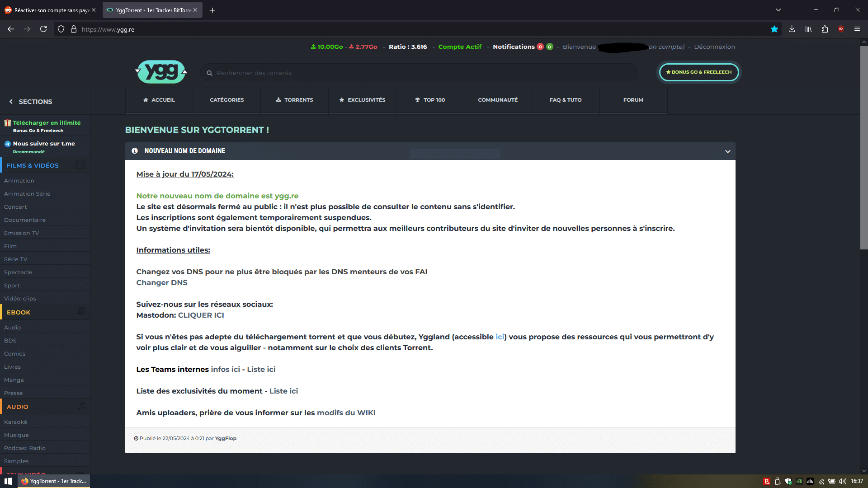Click the search magnifier icon
Viewport: 868px width, 488px height.
(209, 73)
